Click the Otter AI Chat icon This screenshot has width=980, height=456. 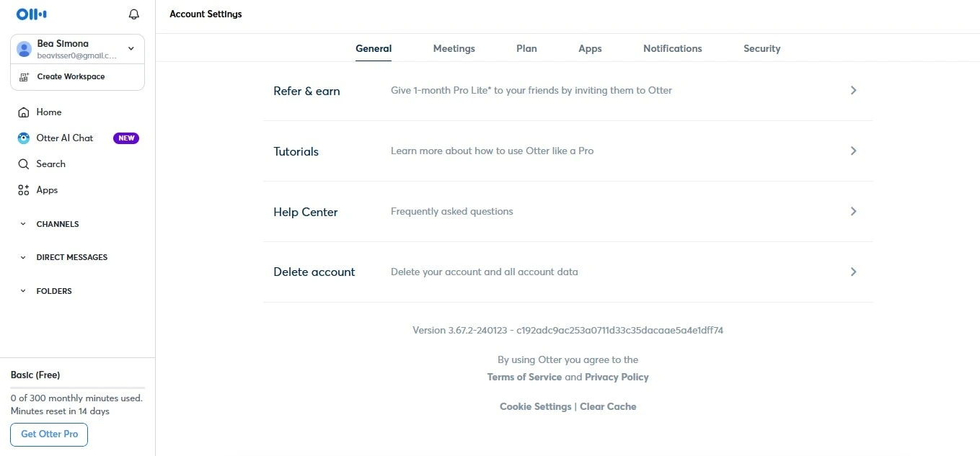point(24,138)
